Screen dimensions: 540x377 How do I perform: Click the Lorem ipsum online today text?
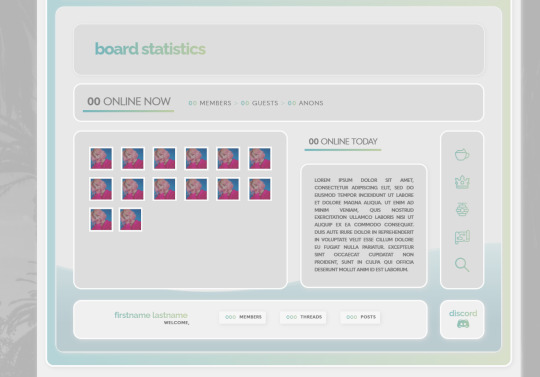tap(364, 224)
